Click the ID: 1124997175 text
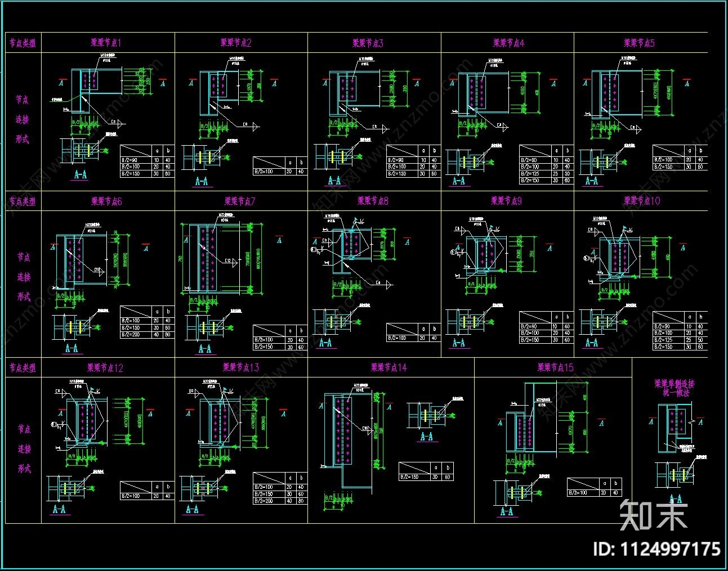 [656, 549]
